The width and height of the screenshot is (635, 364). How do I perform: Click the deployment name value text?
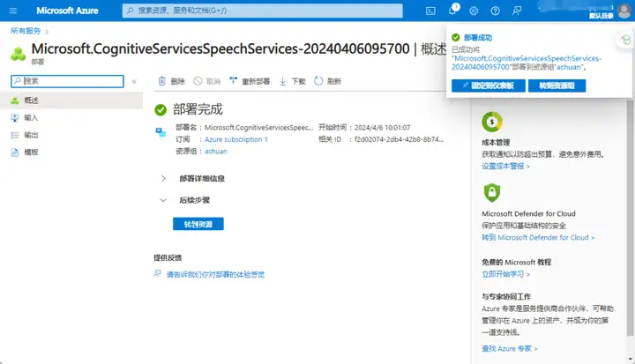tap(258, 128)
